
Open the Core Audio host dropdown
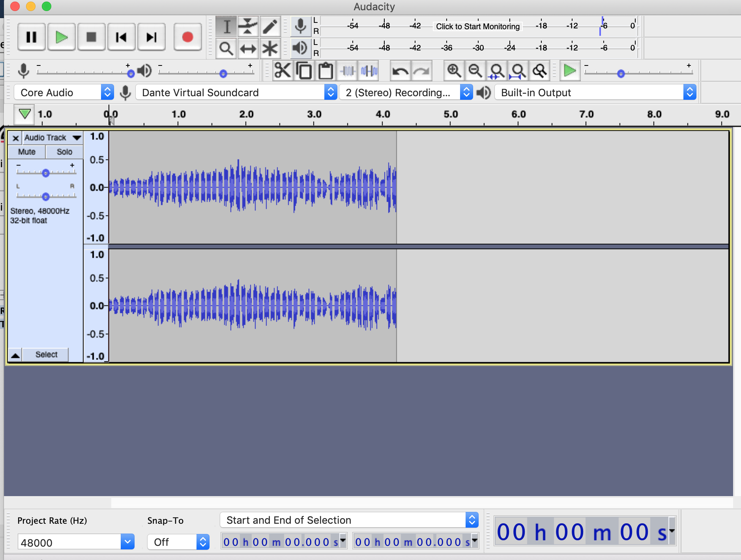(64, 92)
